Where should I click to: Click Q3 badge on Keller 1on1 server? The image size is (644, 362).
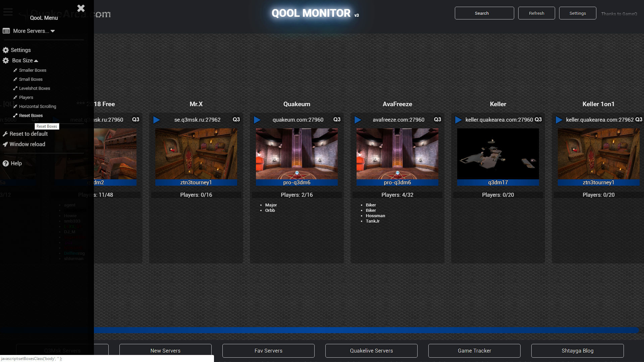click(x=639, y=119)
